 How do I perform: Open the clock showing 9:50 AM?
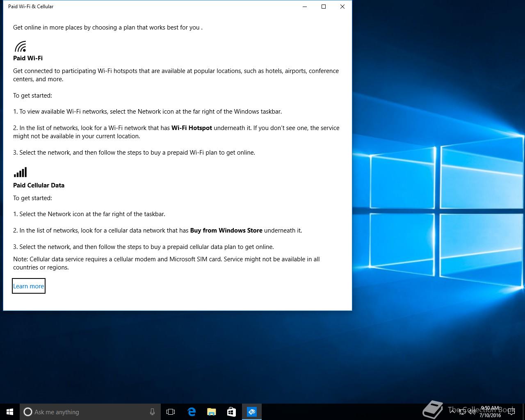490,412
